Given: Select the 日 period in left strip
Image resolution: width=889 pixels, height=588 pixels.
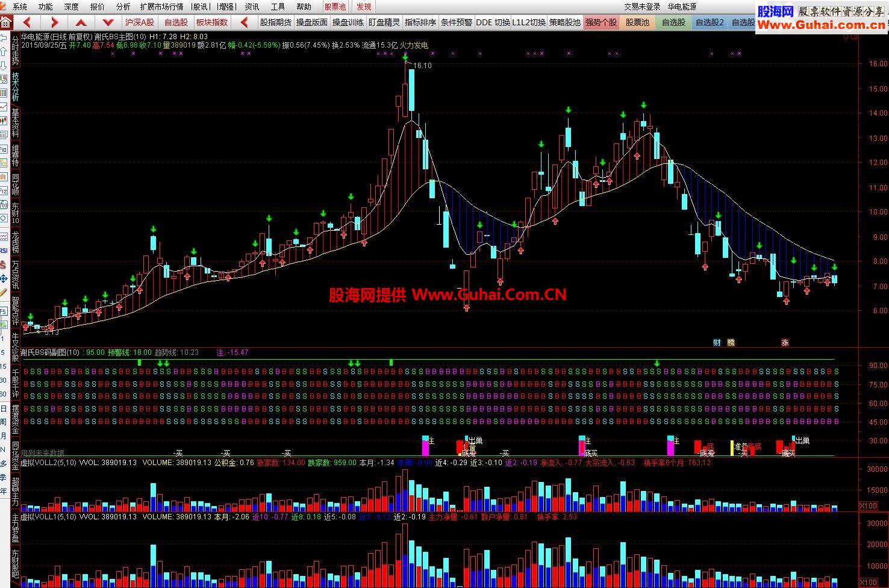Looking at the screenshot, I should [4, 408].
